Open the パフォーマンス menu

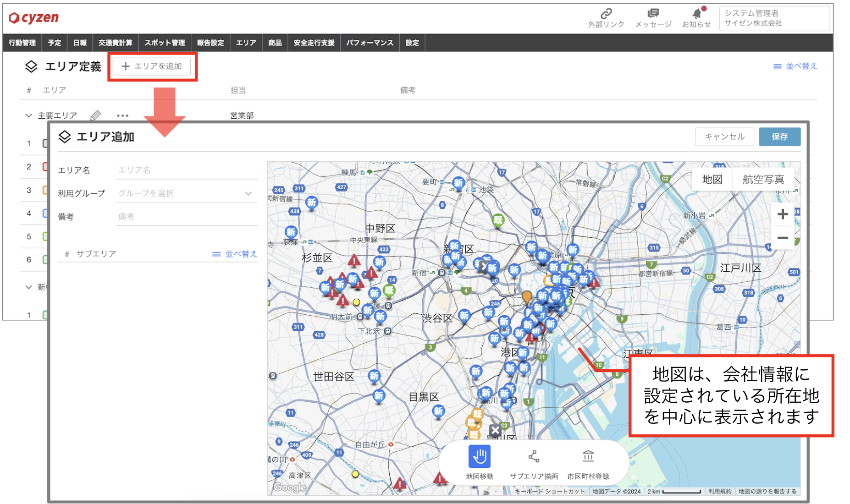click(370, 43)
